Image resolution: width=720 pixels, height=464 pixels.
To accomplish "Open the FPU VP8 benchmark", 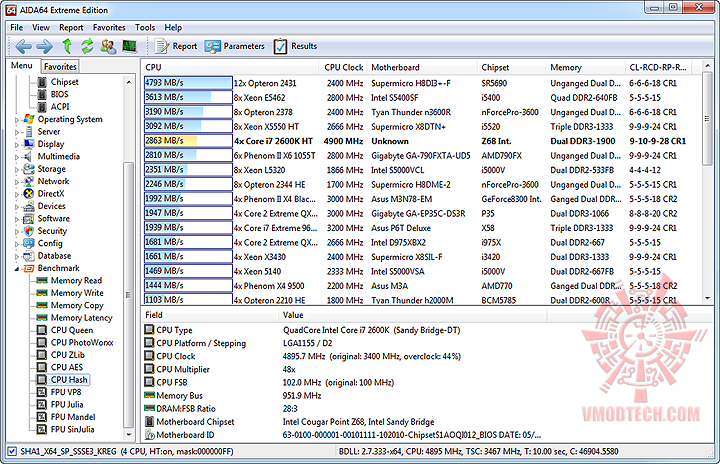I will 66,392.
